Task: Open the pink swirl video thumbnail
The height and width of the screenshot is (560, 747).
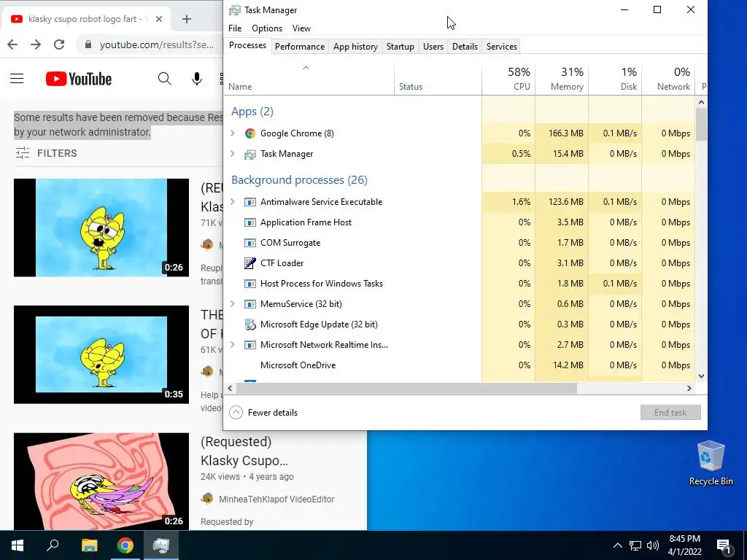Action: click(x=101, y=481)
